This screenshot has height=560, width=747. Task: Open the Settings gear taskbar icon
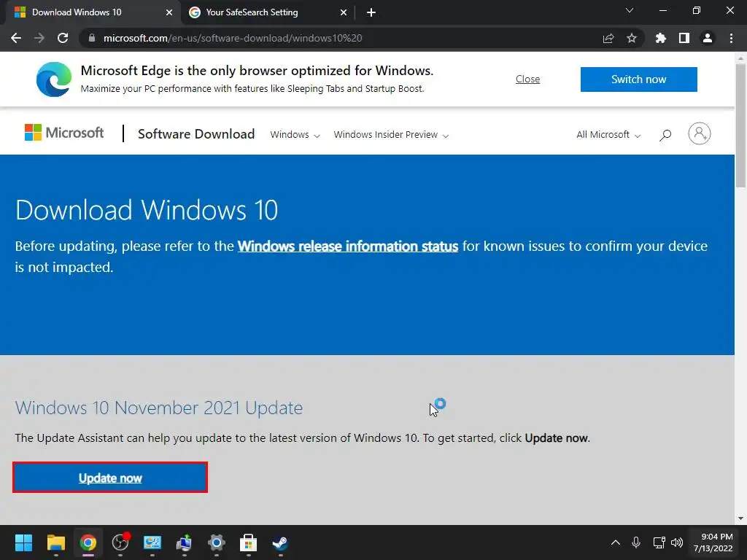pos(216,542)
